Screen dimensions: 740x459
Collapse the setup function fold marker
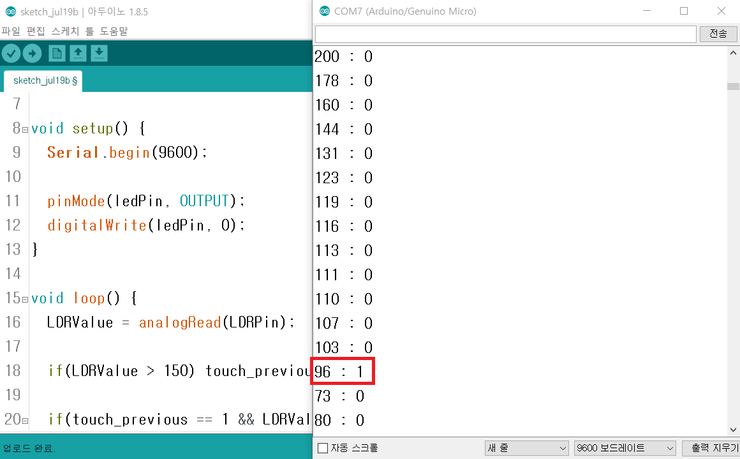click(x=25, y=129)
